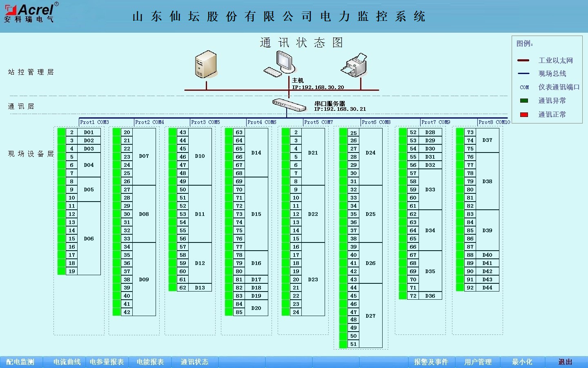Click the green indicator beside address 62
The height and width of the screenshot is (368, 588).
pos(172,287)
